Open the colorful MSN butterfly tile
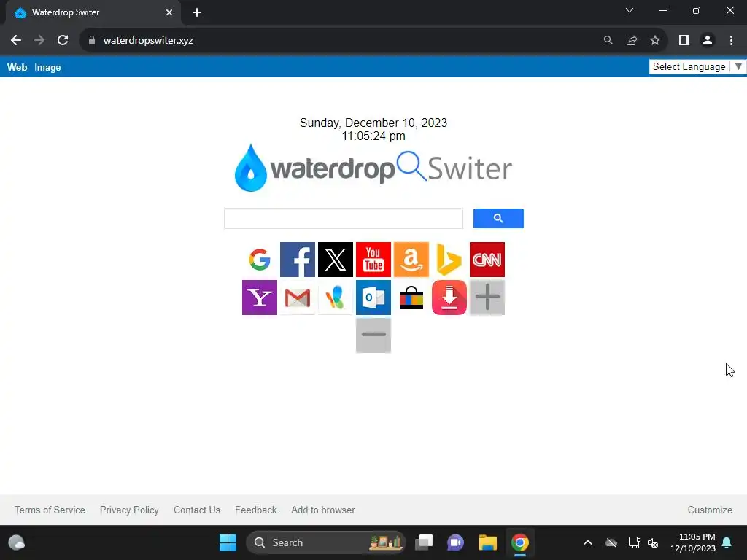 point(336,297)
